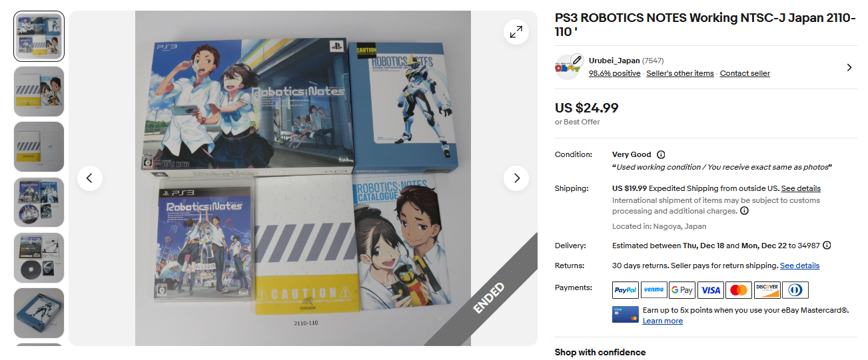View Seller's other items
This screenshot has width=868, height=360.
679,73
